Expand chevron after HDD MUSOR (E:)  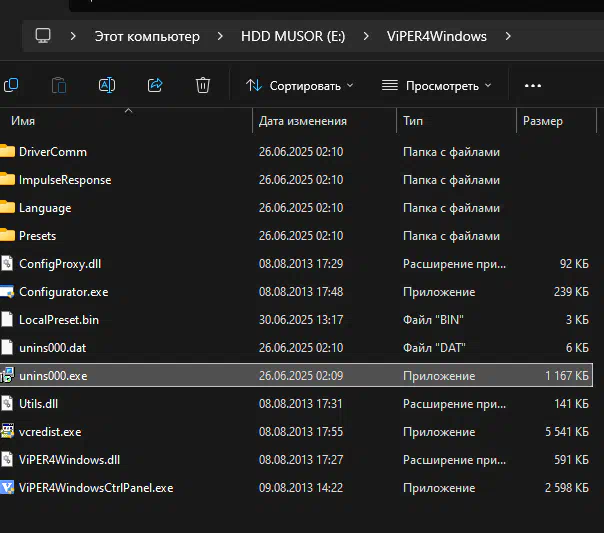(x=366, y=36)
